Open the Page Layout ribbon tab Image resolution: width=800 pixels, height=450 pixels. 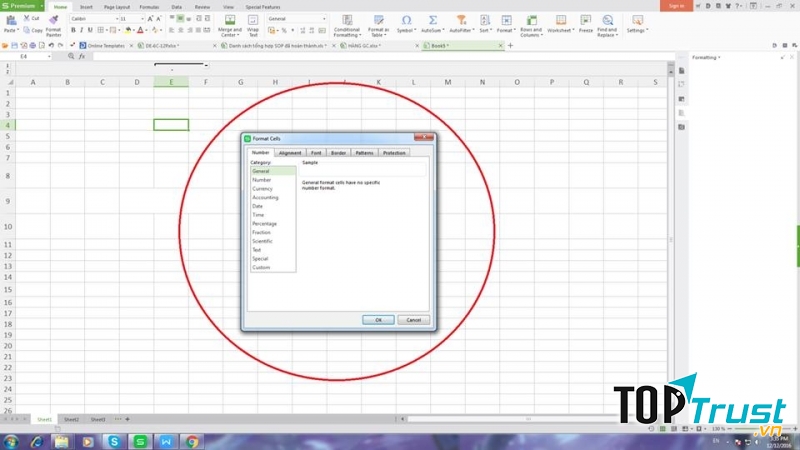(x=117, y=6)
